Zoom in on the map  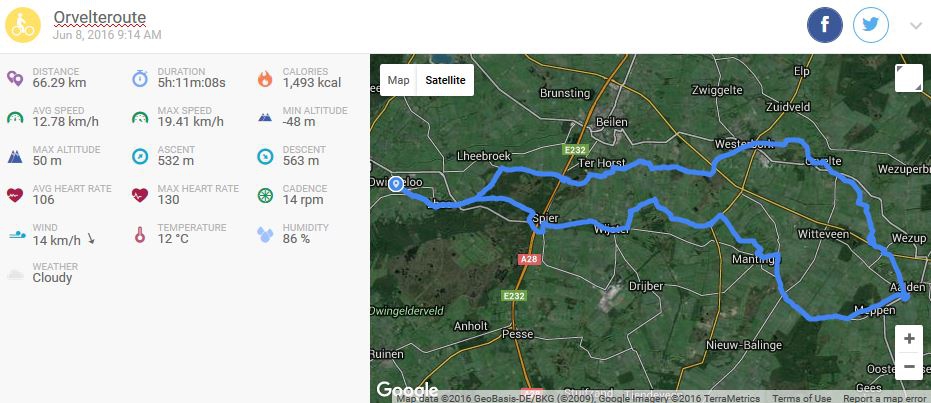coord(908,338)
